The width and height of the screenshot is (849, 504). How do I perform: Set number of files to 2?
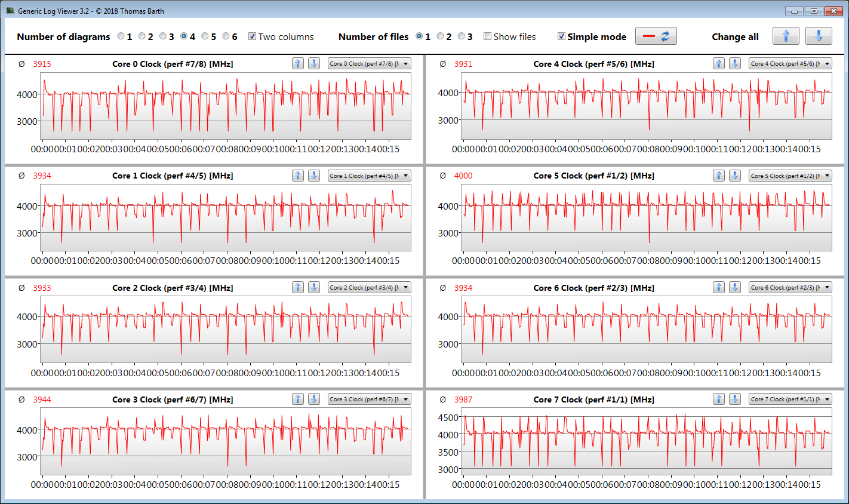click(440, 36)
